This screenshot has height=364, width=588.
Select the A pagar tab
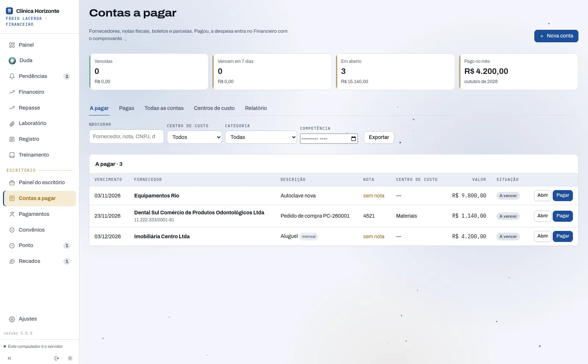[x=99, y=108]
